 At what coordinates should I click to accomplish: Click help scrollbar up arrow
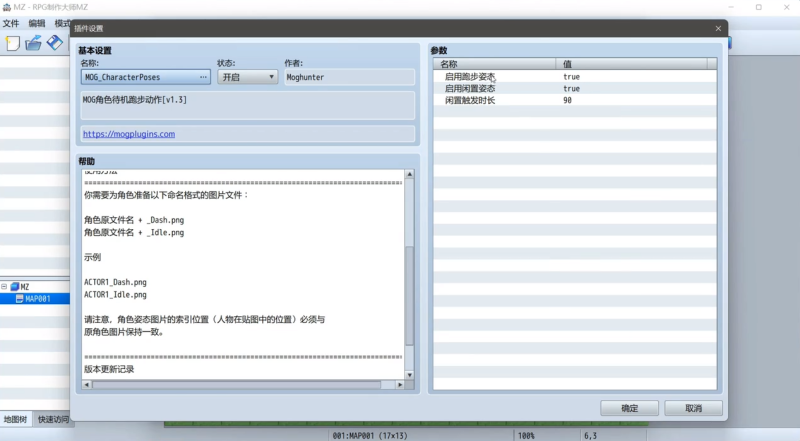coord(409,174)
